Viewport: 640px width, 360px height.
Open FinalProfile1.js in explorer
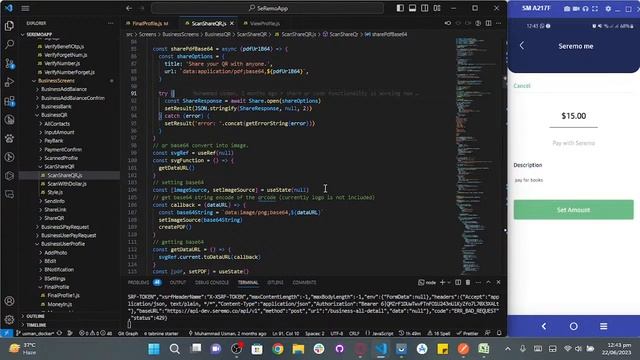(x=63, y=296)
